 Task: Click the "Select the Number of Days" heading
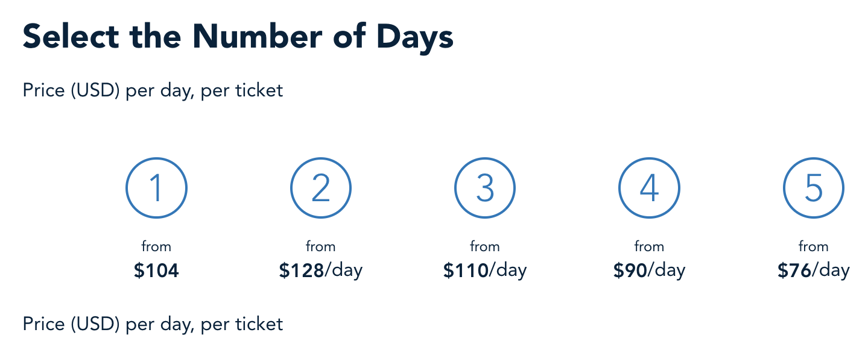pos(238,37)
